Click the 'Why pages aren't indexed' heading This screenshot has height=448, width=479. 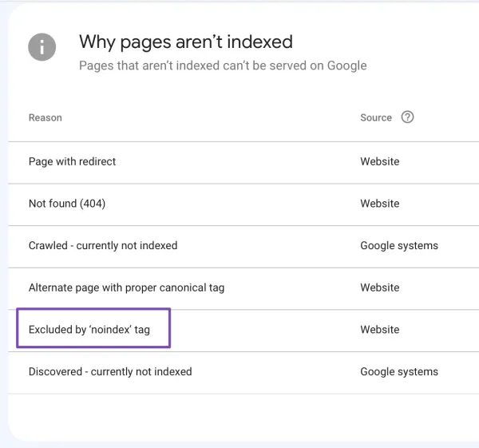click(x=185, y=42)
